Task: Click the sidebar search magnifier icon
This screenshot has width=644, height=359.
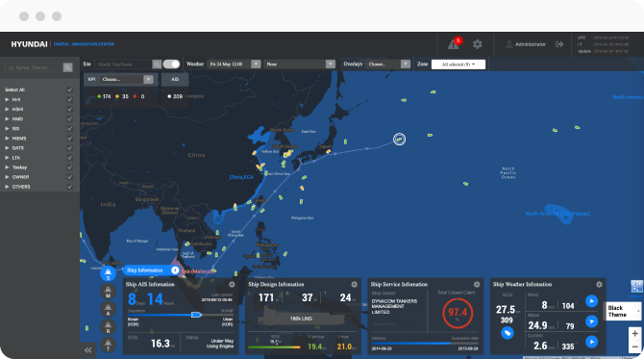Action: click(x=68, y=67)
